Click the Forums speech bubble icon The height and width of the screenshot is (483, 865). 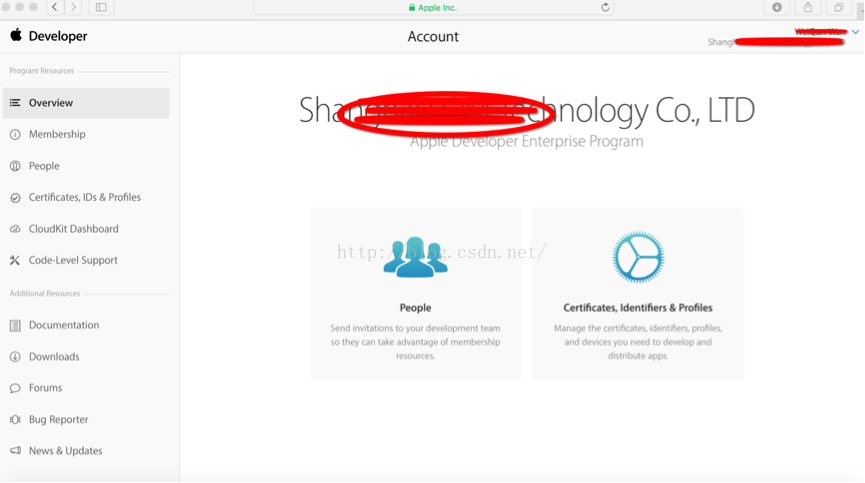point(15,388)
